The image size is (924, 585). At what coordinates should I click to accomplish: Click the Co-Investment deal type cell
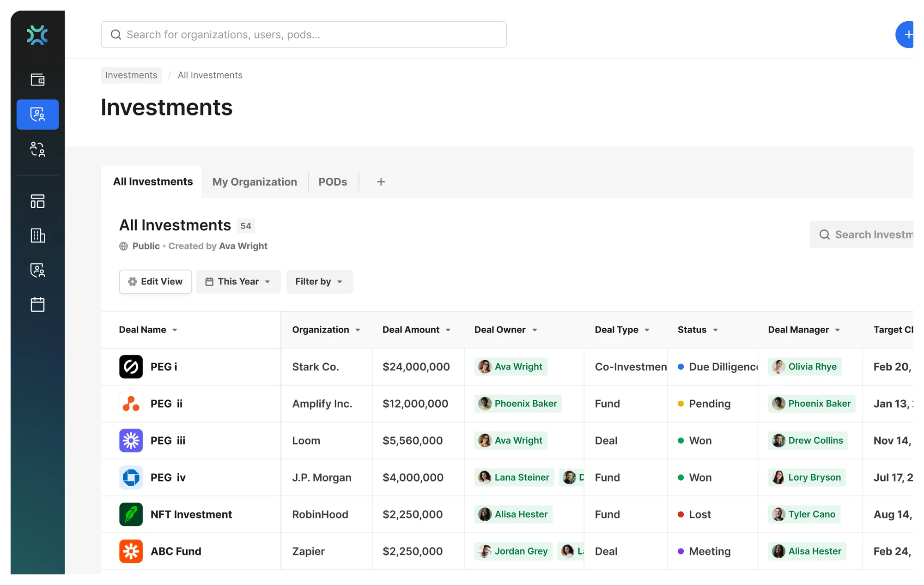(x=631, y=367)
